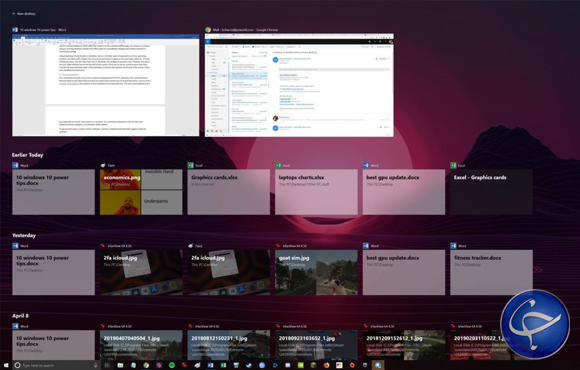The height and width of the screenshot is (370, 580).
Task: Open 10 windows 10 power tips.docx under Earlier Today
Action: (x=53, y=192)
